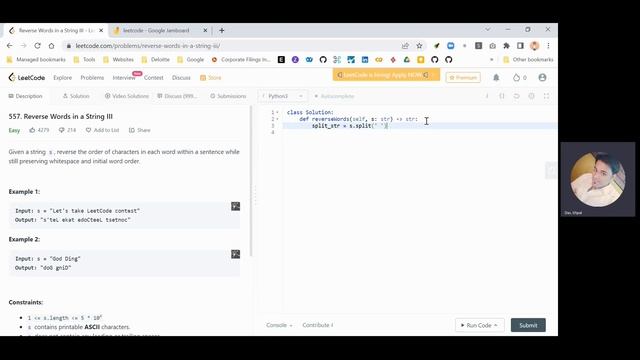Switch to the Video Solutions tab
This screenshot has height=360, width=640.
click(127, 96)
